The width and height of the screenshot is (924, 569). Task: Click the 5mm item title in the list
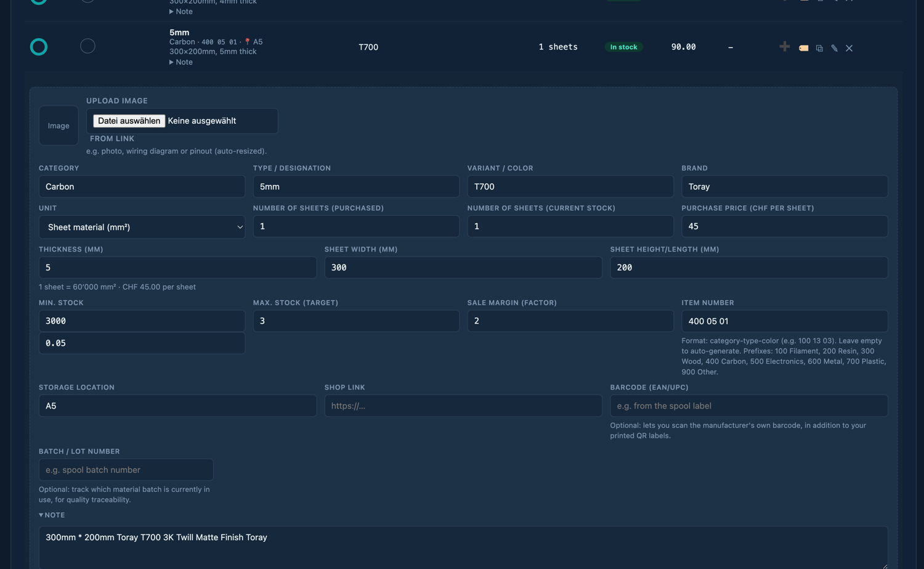[179, 32]
